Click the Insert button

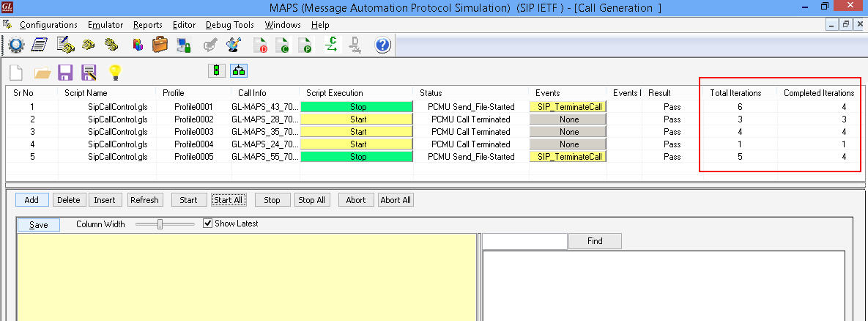click(105, 200)
